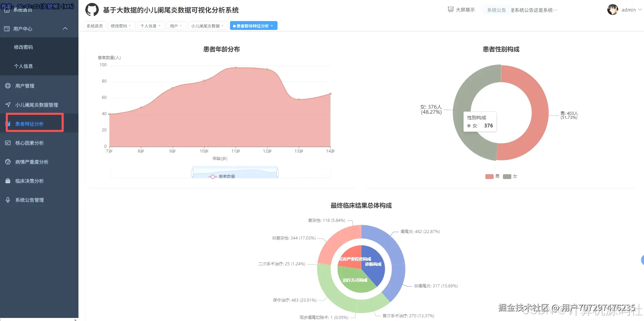Image resolution: width=644 pixels, height=321 pixels.
Task: Click the 核心因素分析 panel icon
Action: pyautogui.click(x=7, y=143)
